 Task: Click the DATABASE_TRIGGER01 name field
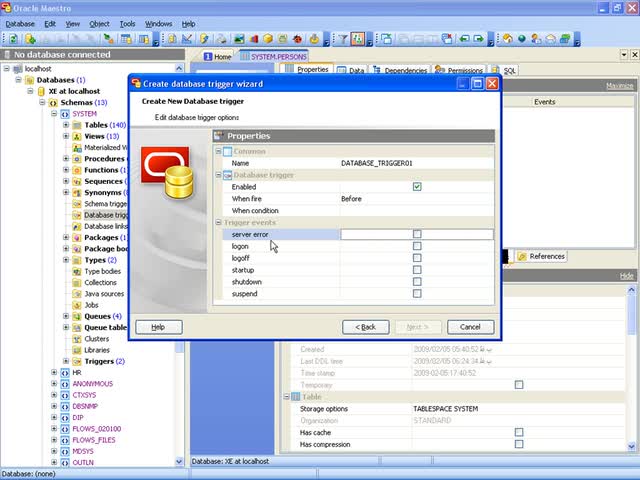click(x=417, y=163)
